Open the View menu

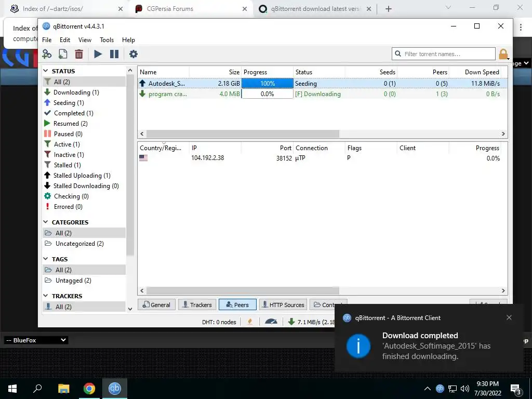pos(85,39)
